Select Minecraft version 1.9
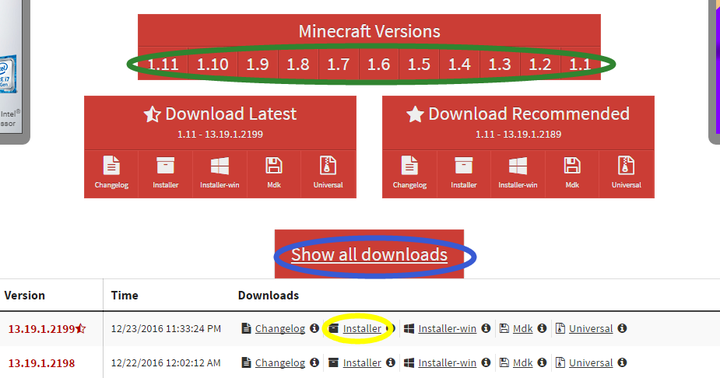Screen dimensions: 720x378 click(258, 64)
